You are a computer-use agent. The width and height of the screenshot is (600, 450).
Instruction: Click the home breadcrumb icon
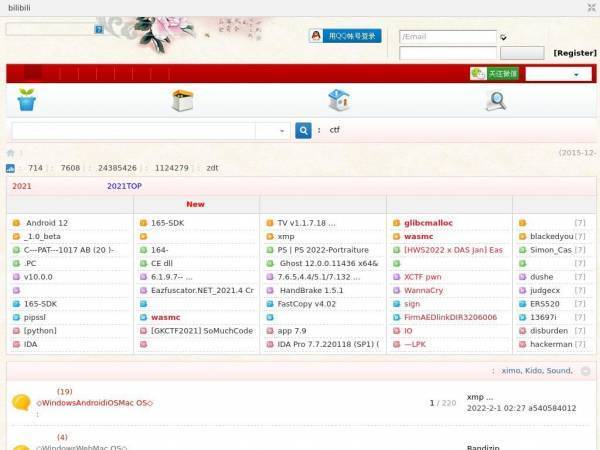click(x=11, y=153)
